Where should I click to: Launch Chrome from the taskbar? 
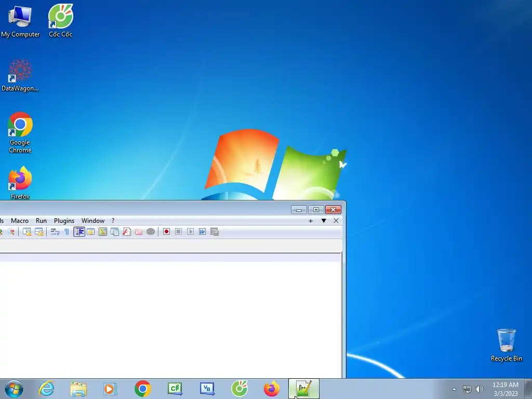pyautogui.click(x=142, y=389)
